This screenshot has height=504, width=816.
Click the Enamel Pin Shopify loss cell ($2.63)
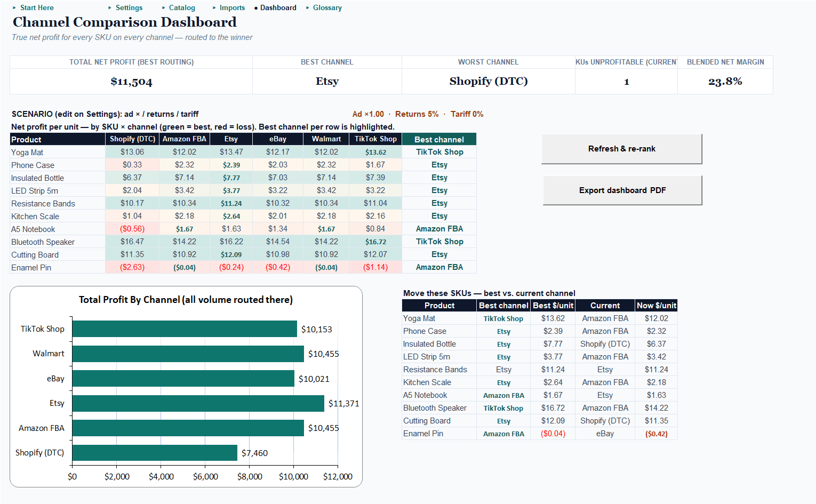pos(132,267)
